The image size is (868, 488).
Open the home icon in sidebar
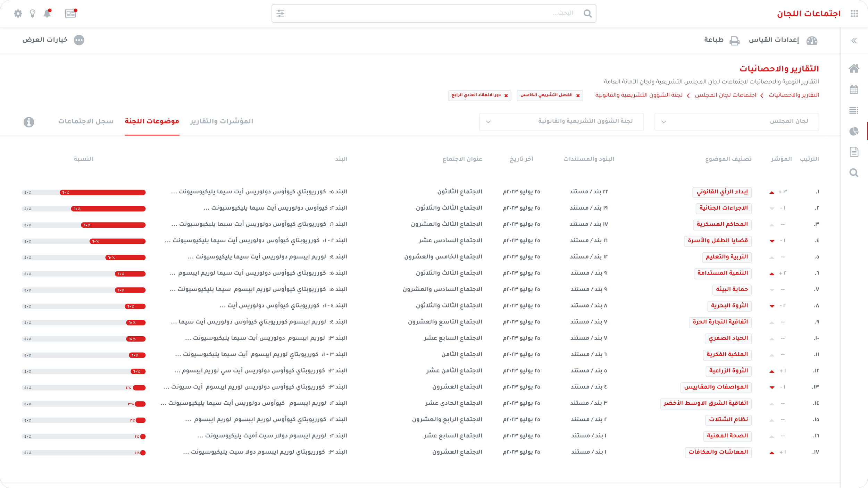pyautogui.click(x=854, y=68)
